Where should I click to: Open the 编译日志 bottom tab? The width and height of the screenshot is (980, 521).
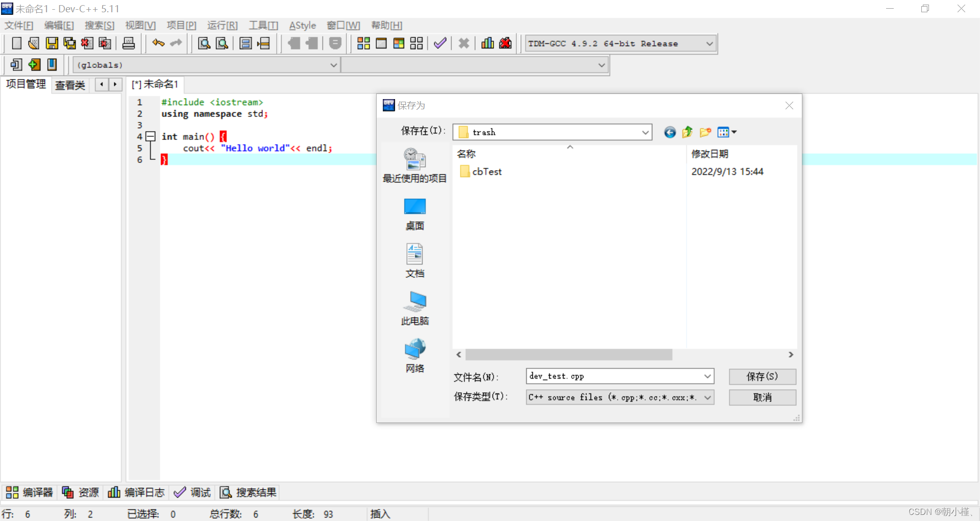[x=136, y=492]
